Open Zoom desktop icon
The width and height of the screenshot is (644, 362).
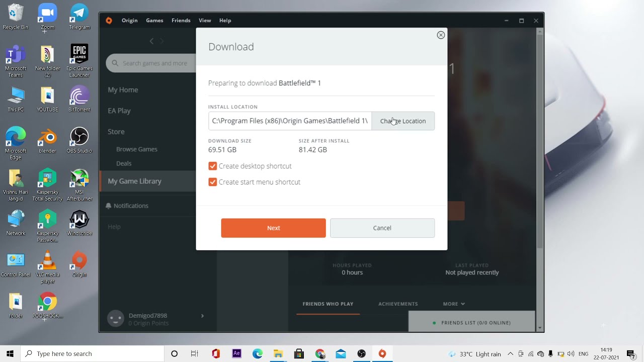[x=47, y=17]
